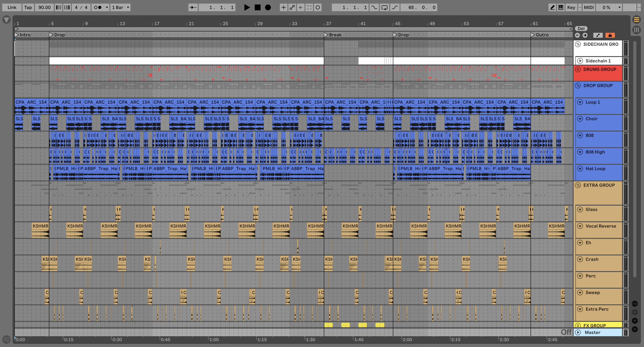Collapse the Choir track
644x347 pixels.
pyautogui.click(x=580, y=119)
